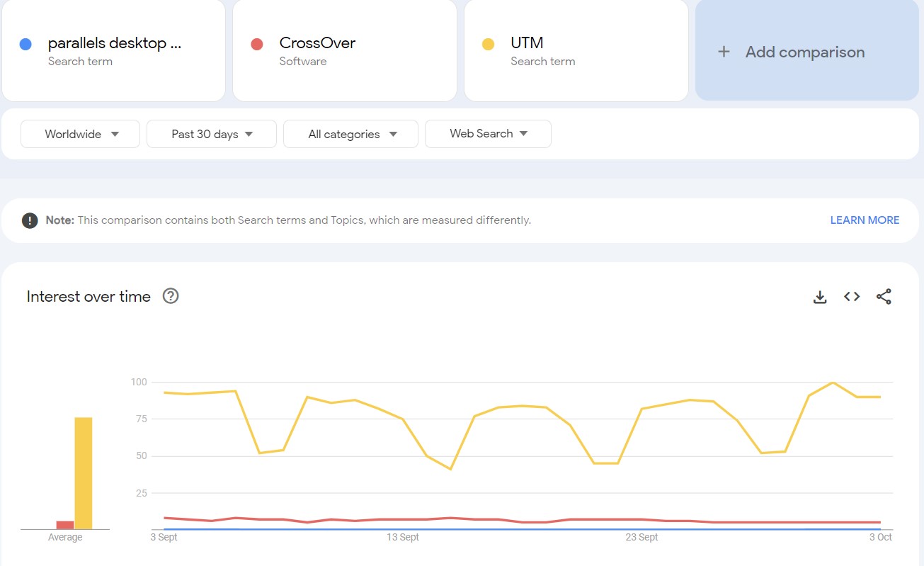Click the 75 y-axis label
The height and width of the screenshot is (566, 924).
(x=141, y=419)
